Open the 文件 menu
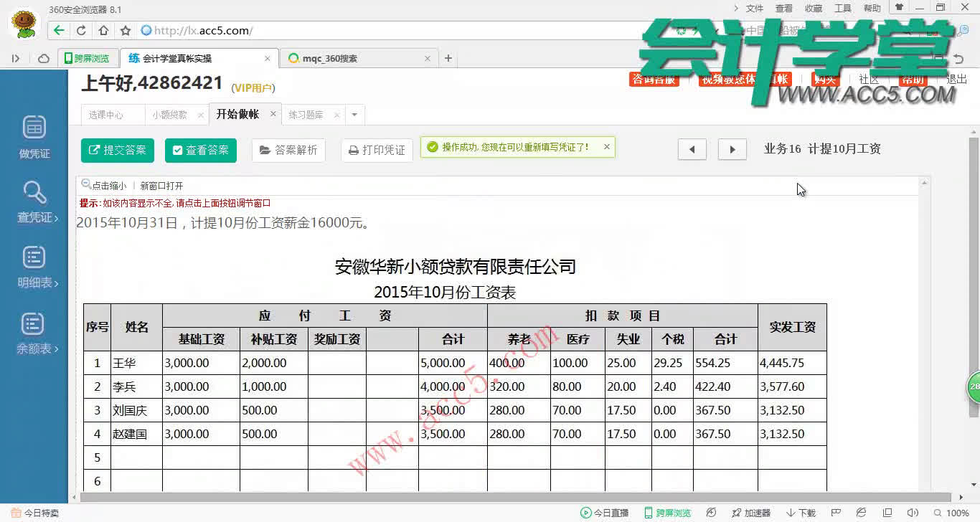The image size is (980, 522). tap(755, 9)
